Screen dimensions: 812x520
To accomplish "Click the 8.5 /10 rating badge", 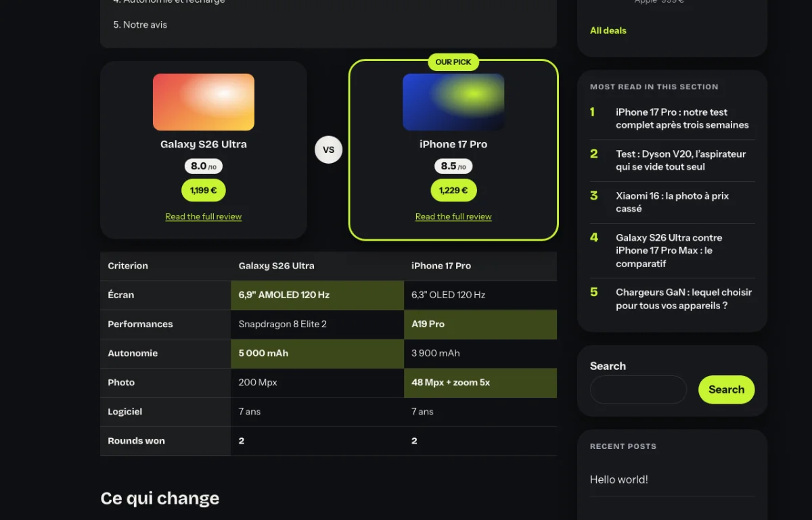I will pos(453,166).
